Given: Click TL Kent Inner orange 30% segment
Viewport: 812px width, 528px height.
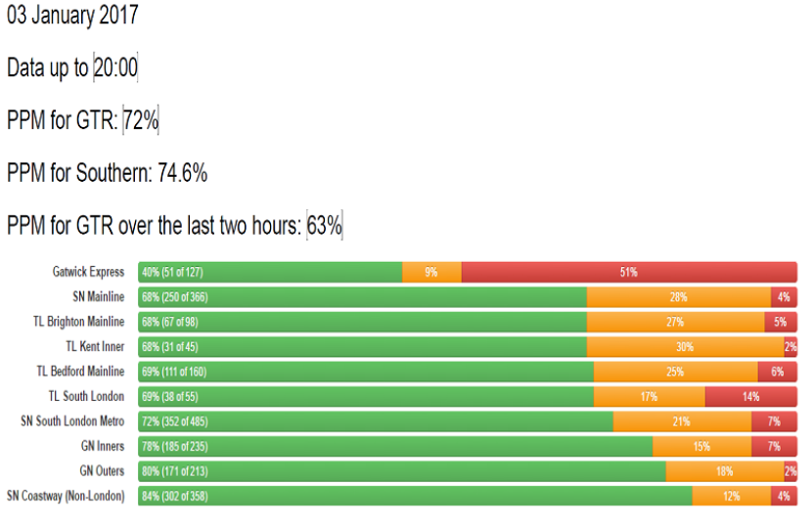Looking at the screenshot, I should pyautogui.click(x=685, y=346).
